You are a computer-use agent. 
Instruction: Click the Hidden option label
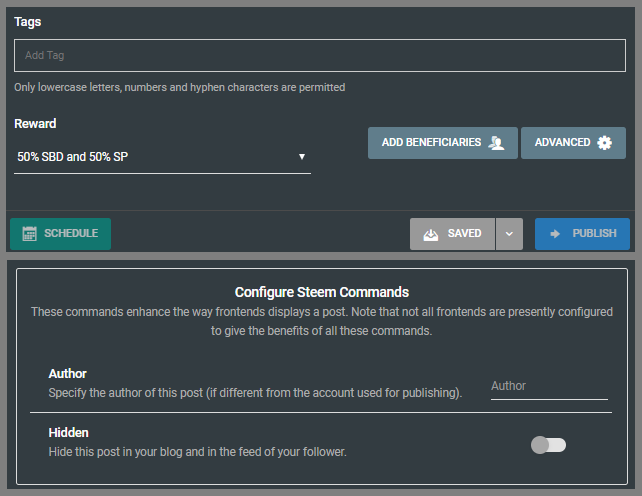click(69, 433)
